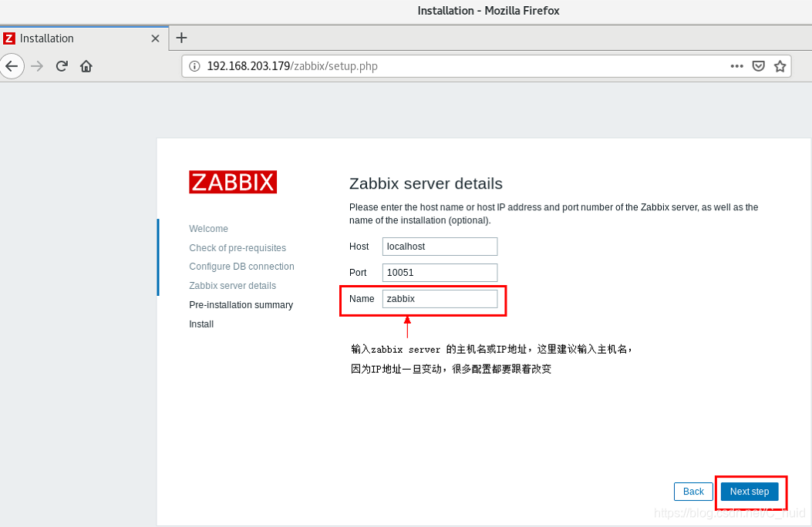Select Check of pre-requisites step

pyautogui.click(x=238, y=248)
